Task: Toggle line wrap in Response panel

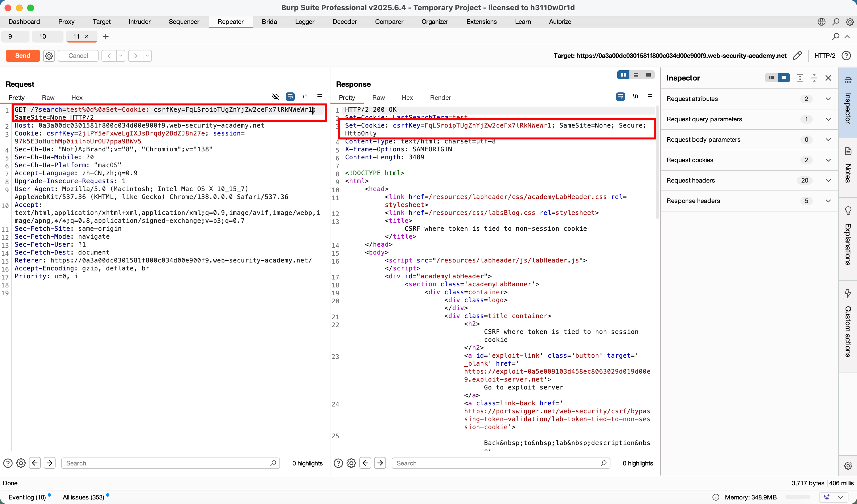Action: click(620, 97)
